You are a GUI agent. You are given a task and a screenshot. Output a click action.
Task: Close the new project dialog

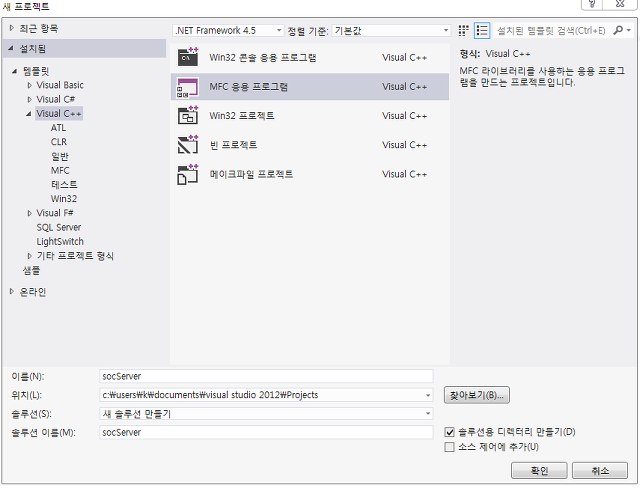(620, 4)
